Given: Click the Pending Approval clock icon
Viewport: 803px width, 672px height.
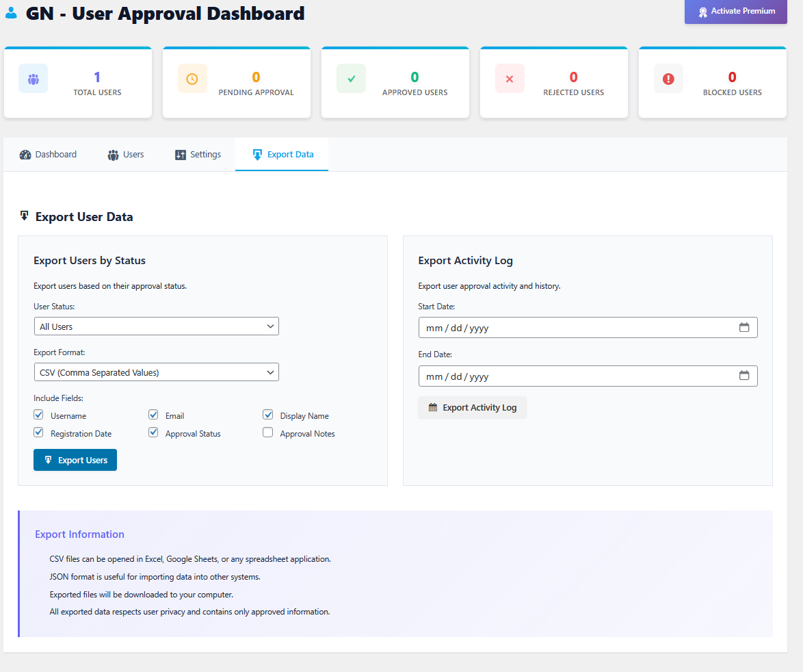Looking at the screenshot, I should (x=192, y=77).
